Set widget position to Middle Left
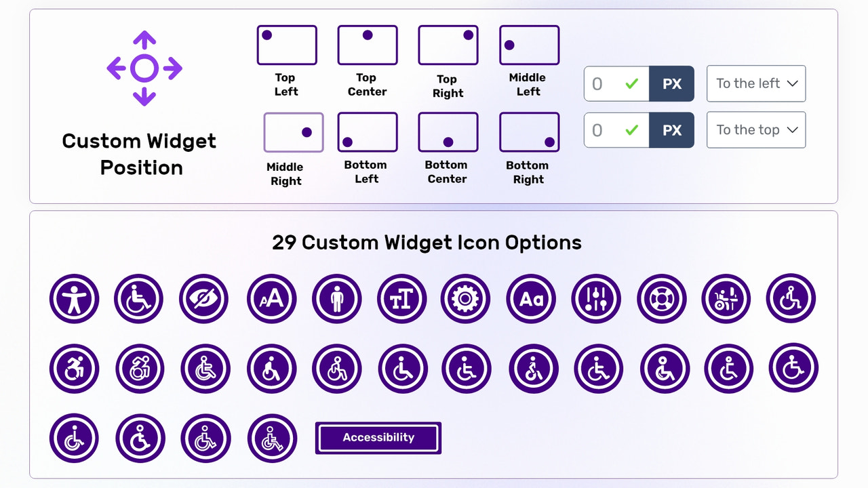The image size is (868, 488). (x=529, y=45)
